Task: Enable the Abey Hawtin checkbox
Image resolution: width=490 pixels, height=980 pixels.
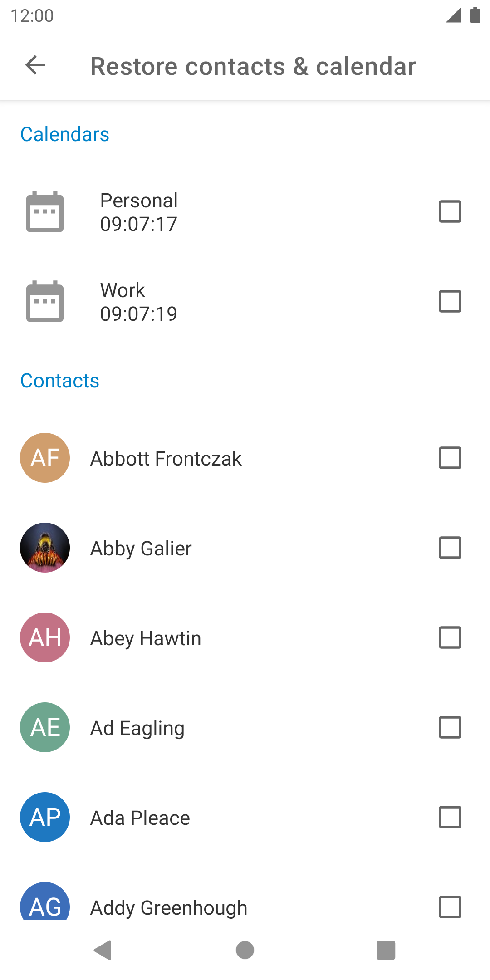Action: tap(450, 637)
